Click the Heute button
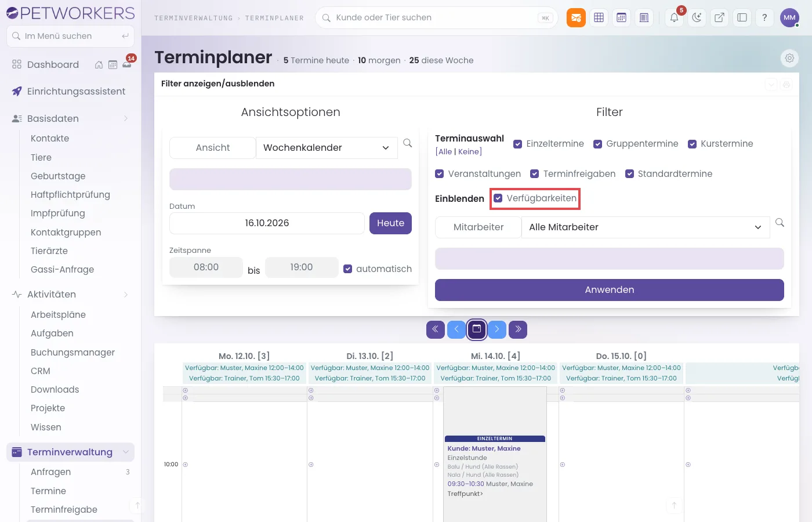The height and width of the screenshot is (522, 812). tap(390, 223)
